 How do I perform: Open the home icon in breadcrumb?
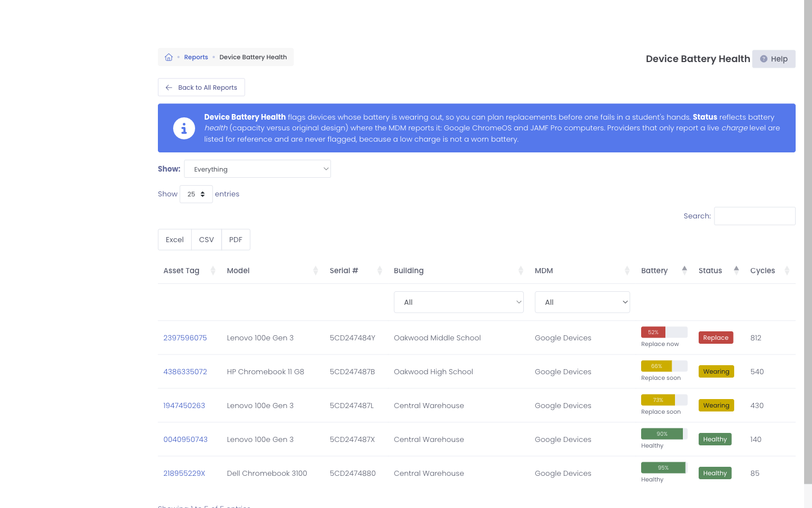[169, 57]
